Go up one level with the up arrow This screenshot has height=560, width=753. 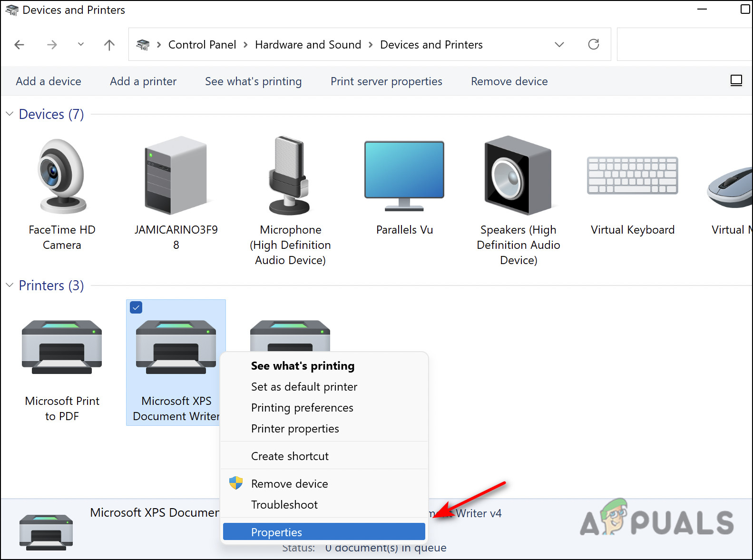click(109, 45)
